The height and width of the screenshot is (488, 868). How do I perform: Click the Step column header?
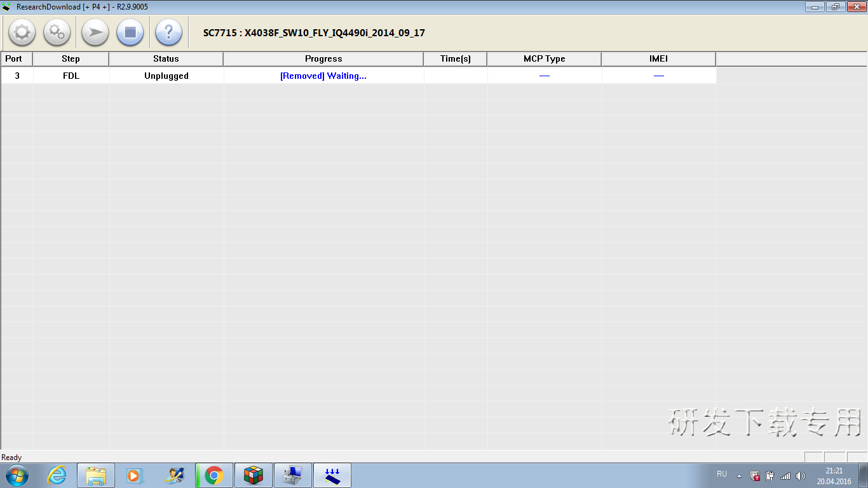pos(71,58)
